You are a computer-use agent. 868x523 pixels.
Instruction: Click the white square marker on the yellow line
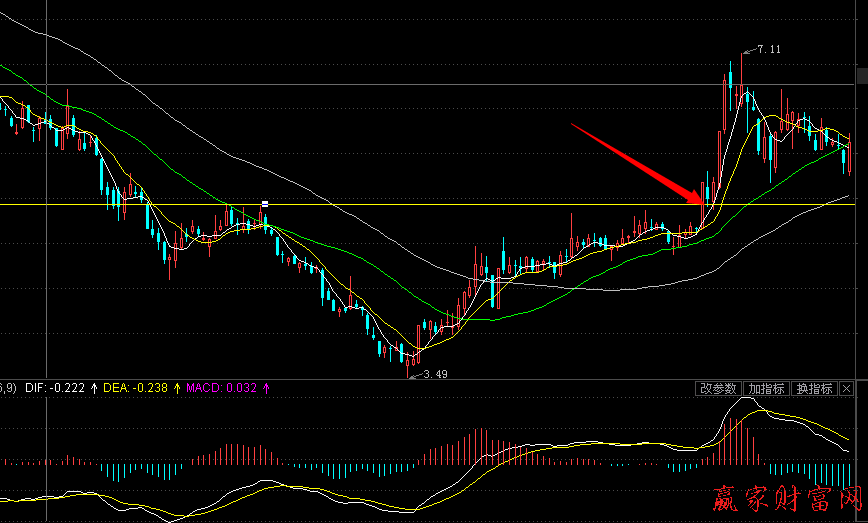pyautogui.click(x=265, y=204)
